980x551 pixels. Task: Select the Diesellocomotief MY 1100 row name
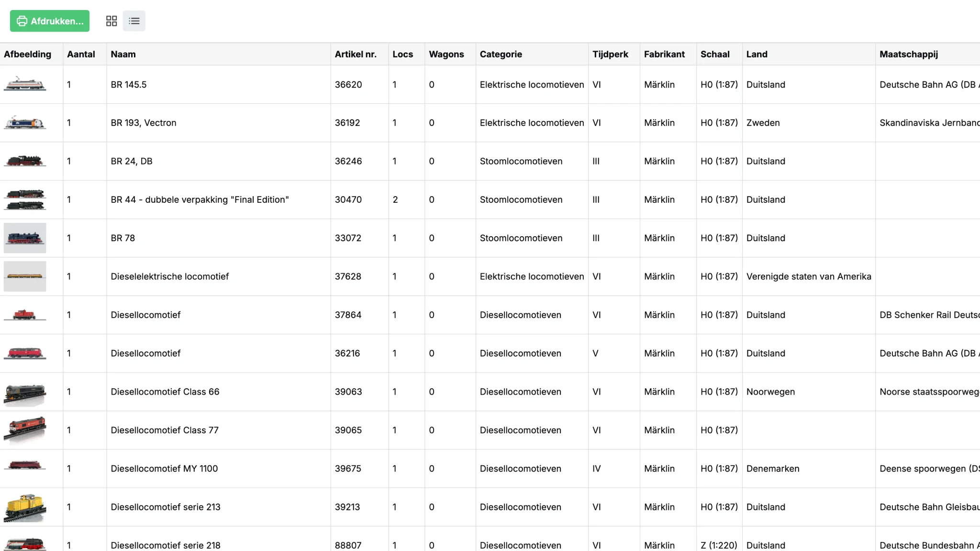click(x=164, y=469)
